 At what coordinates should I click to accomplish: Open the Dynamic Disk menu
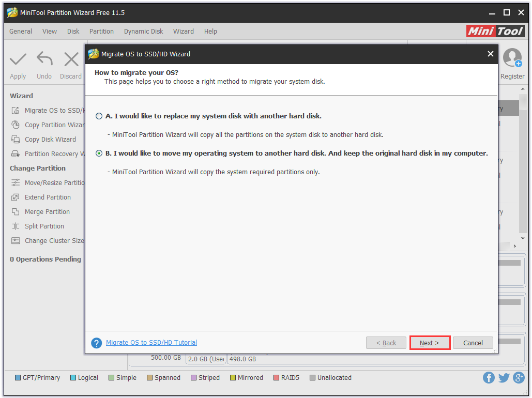point(144,31)
